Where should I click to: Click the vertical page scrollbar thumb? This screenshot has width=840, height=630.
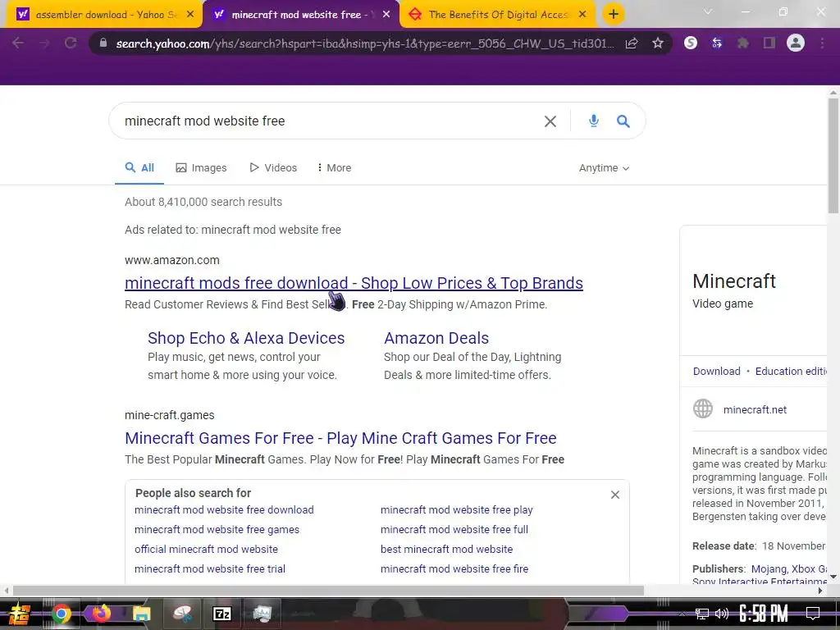point(833,155)
